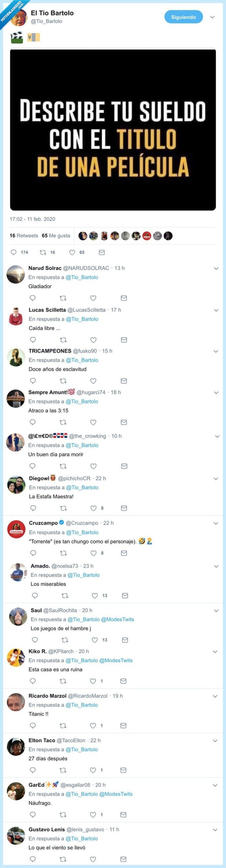
Task: Share "Titanic !!" reply via message icon
Action: click(x=123, y=725)
